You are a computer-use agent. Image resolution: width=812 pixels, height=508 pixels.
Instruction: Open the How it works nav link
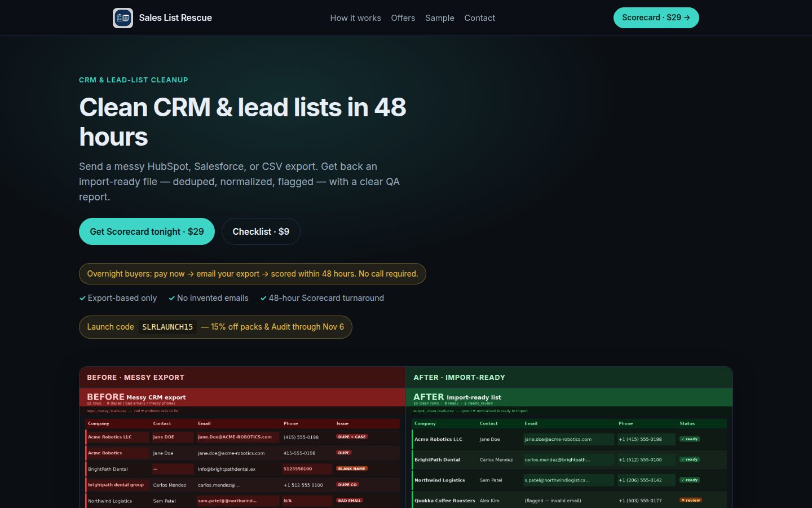click(x=355, y=18)
